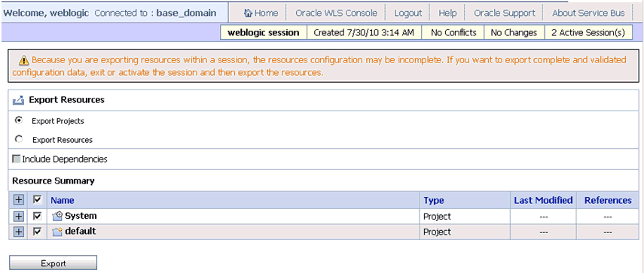
Task: Toggle the Include Dependencies checkbox
Action: (x=17, y=159)
